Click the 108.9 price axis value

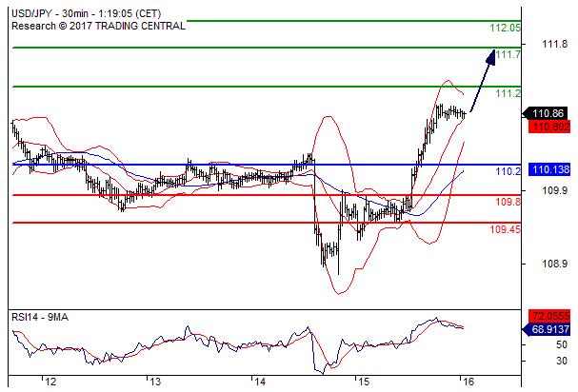click(555, 264)
